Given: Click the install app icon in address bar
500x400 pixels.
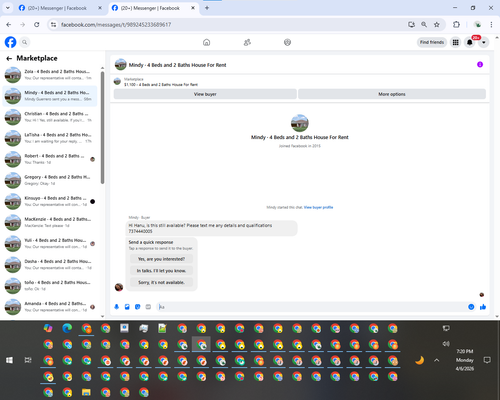Looking at the screenshot, I should 411,25.
